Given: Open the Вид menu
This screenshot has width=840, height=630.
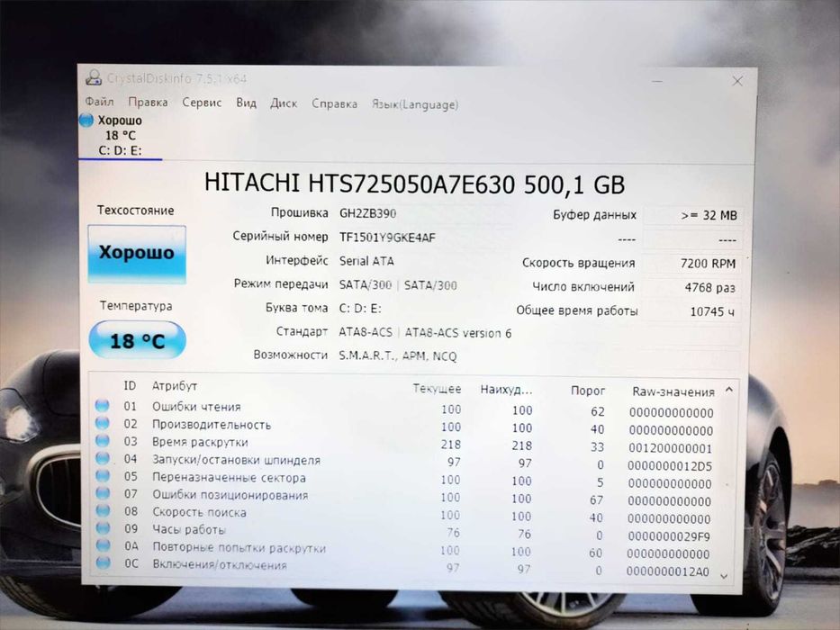Looking at the screenshot, I should click(x=247, y=103).
